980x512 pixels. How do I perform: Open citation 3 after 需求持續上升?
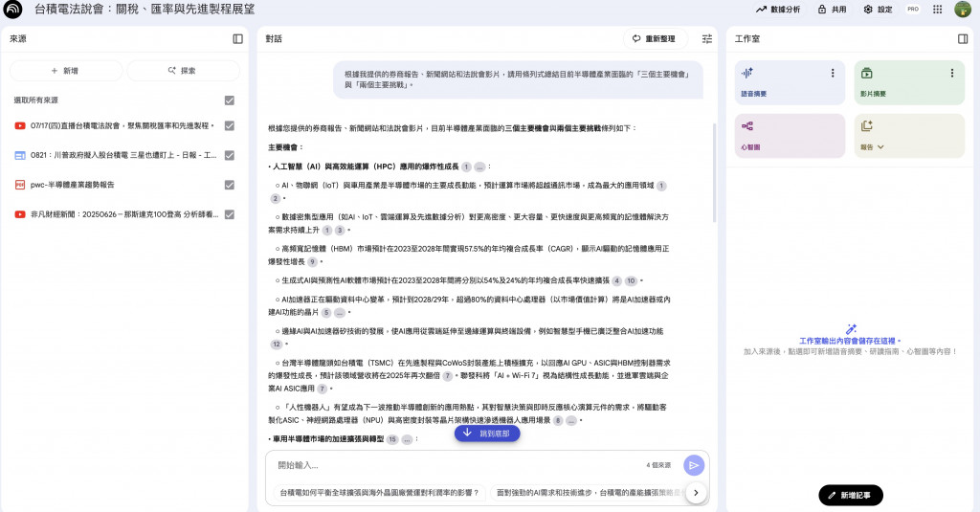click(340, 230)
